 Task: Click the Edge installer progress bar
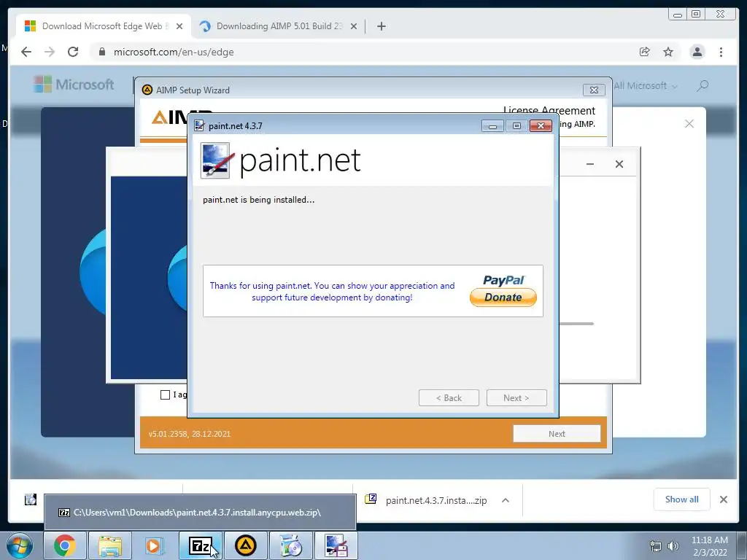(x=576, y=324)
